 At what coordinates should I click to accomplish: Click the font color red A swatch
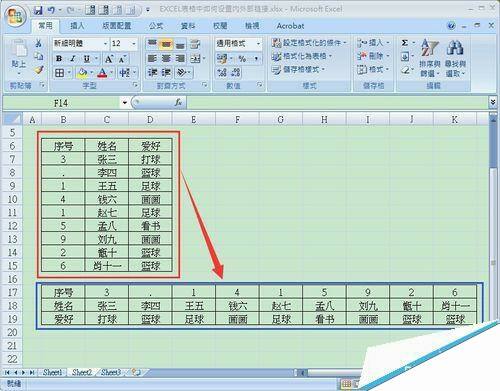[x=102, y=72]
